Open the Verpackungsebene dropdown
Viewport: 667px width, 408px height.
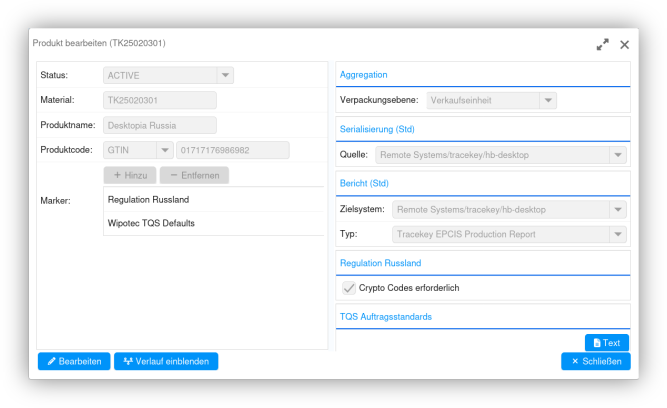[x=547, y=100]
